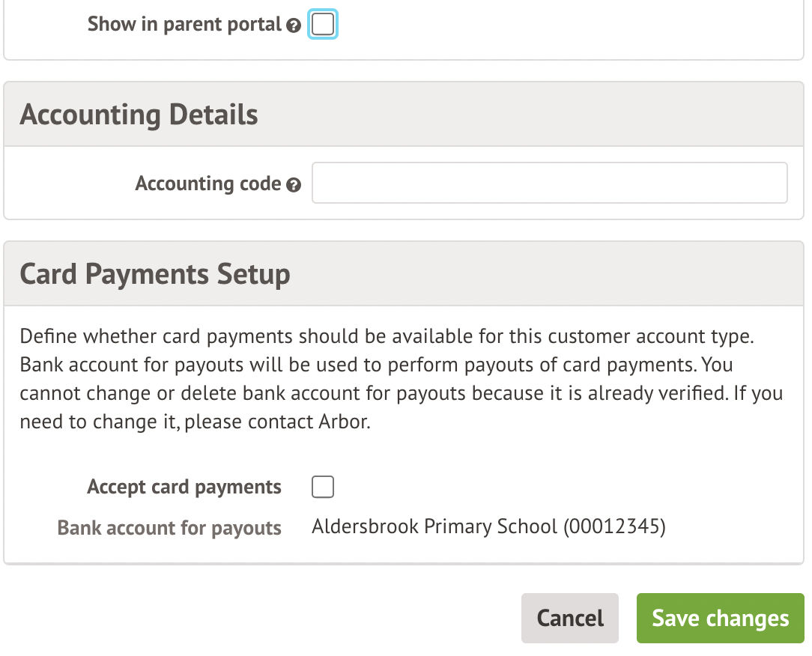
Task: Save the form with Save changes
Action: click(721, 619)
